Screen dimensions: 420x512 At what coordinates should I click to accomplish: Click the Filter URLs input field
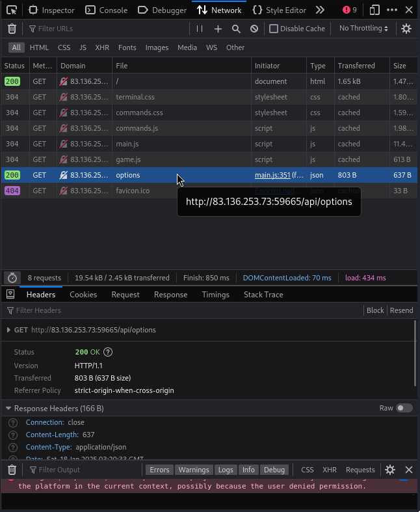pos(107,29)
